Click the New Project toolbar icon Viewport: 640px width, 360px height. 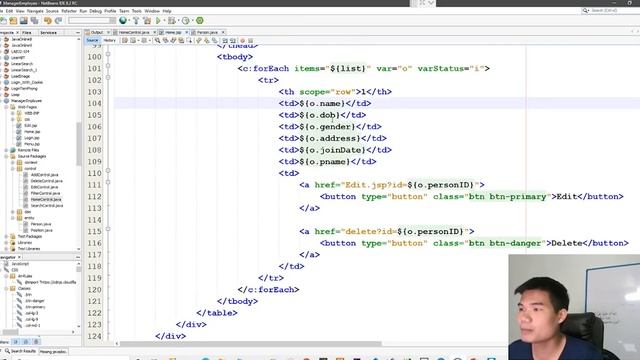pyautogui.click(x=13, y=20)
